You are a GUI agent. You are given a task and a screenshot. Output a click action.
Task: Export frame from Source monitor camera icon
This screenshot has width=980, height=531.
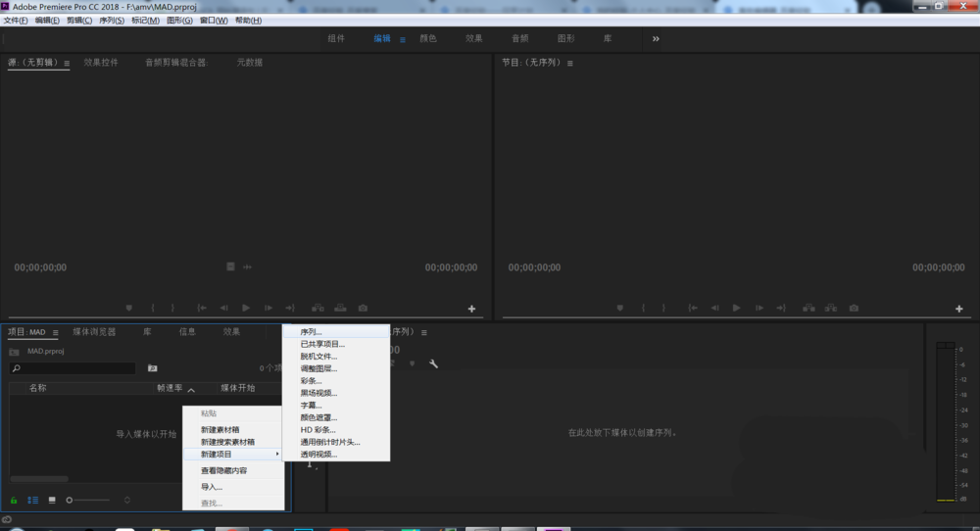tap(363, 308)
